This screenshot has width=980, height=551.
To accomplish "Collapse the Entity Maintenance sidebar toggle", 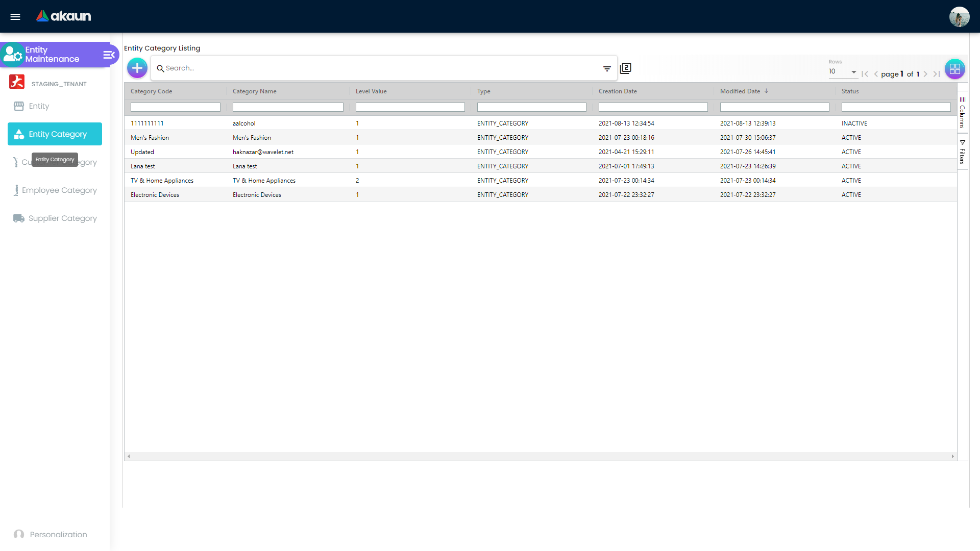I will pyautogui.click(x=108, y=55).
